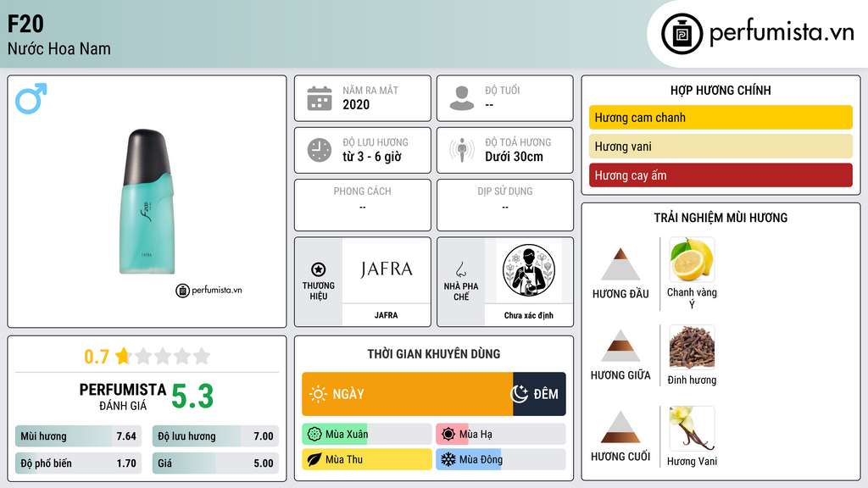Click the Phong cách card

click(363, 205)
